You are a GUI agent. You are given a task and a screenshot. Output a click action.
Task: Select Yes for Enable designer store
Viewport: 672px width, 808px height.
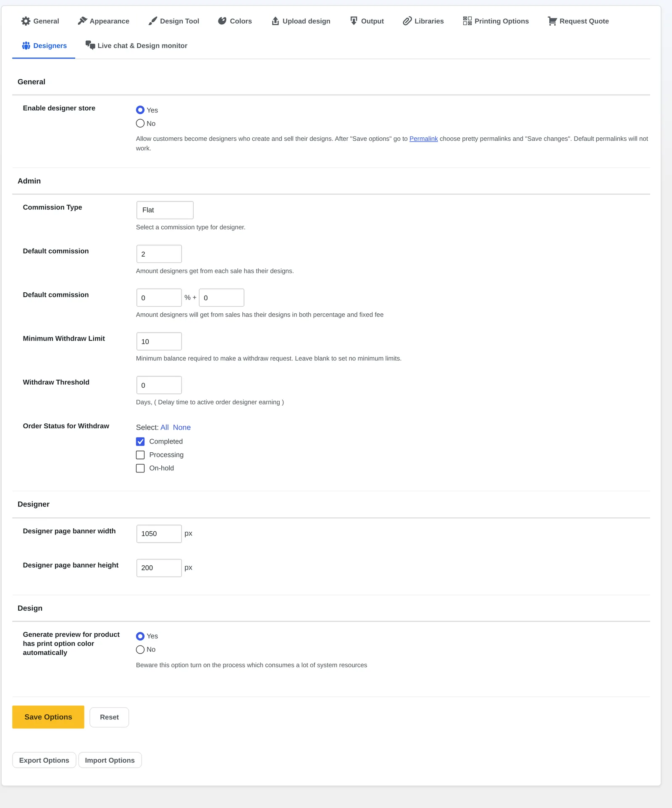tap(140, 110)
